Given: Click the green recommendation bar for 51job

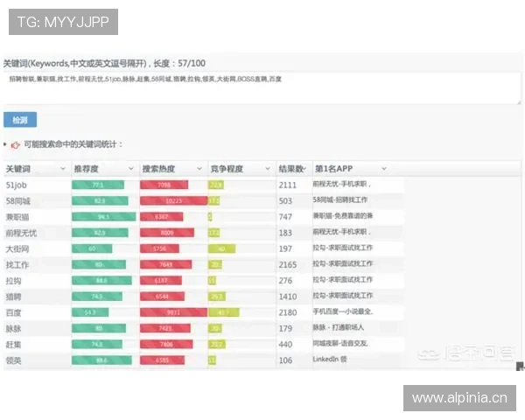Looking at the screenshot, I should click(98, 185).
